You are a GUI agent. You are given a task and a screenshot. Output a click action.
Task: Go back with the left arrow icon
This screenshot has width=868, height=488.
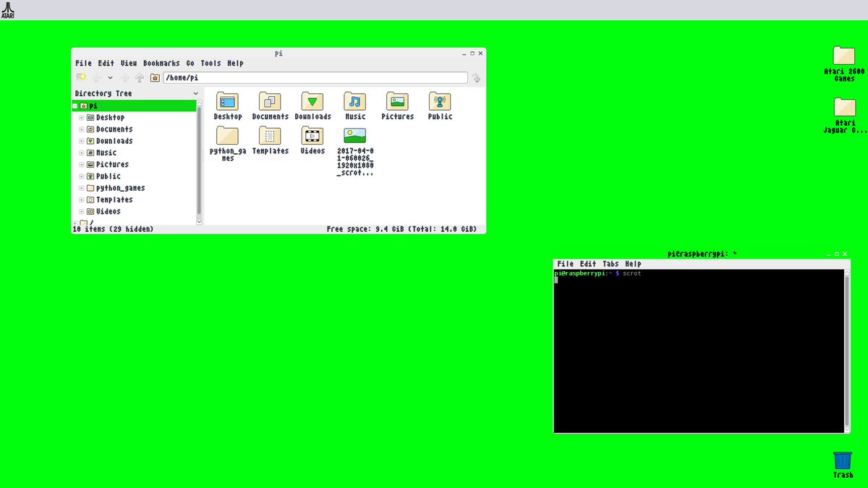click(96, 77)
